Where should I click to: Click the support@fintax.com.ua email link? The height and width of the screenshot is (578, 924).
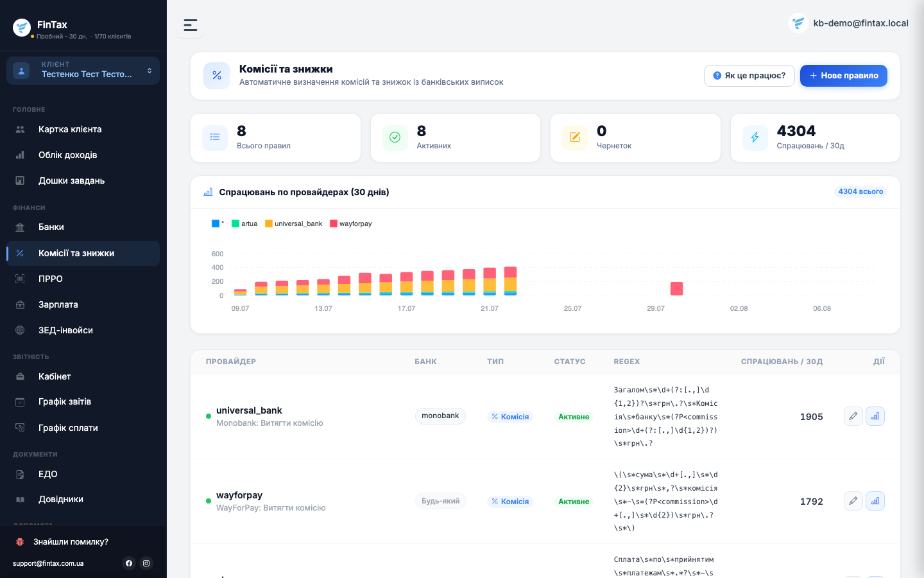[x=48, y=563]
